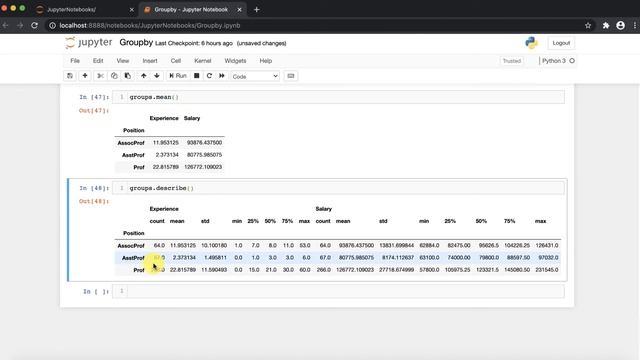Click the Salary column header in Out[47]

(x=192, y=118)
